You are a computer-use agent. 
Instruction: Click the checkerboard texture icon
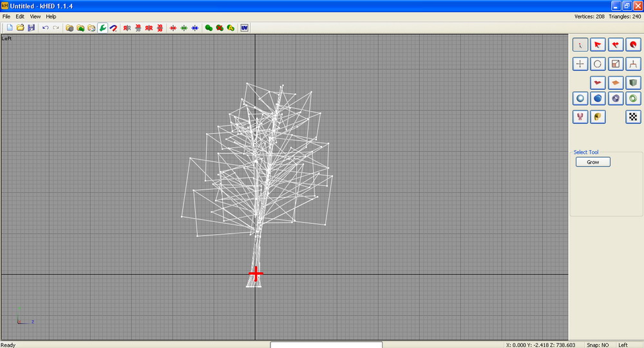click(x=633, y=117)
